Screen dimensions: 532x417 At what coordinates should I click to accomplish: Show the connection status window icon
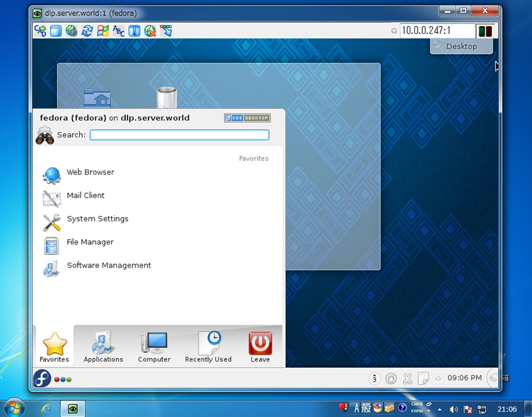134,31
